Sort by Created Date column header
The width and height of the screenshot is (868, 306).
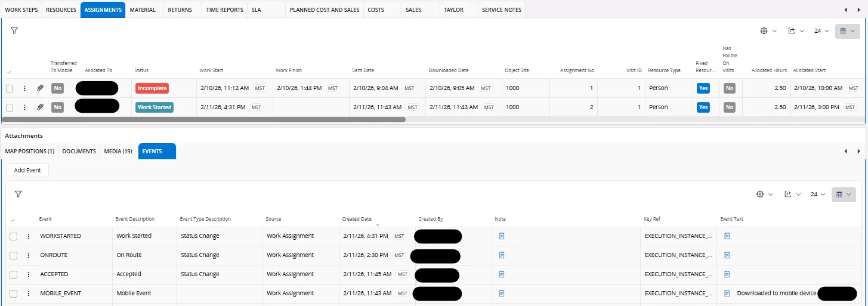click(x=357, y=219)
